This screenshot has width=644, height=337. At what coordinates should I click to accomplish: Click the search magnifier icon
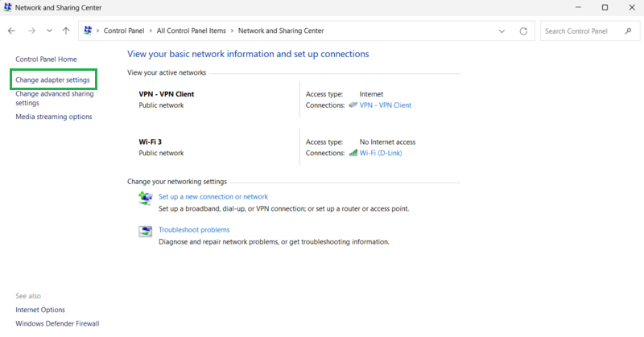629,31
